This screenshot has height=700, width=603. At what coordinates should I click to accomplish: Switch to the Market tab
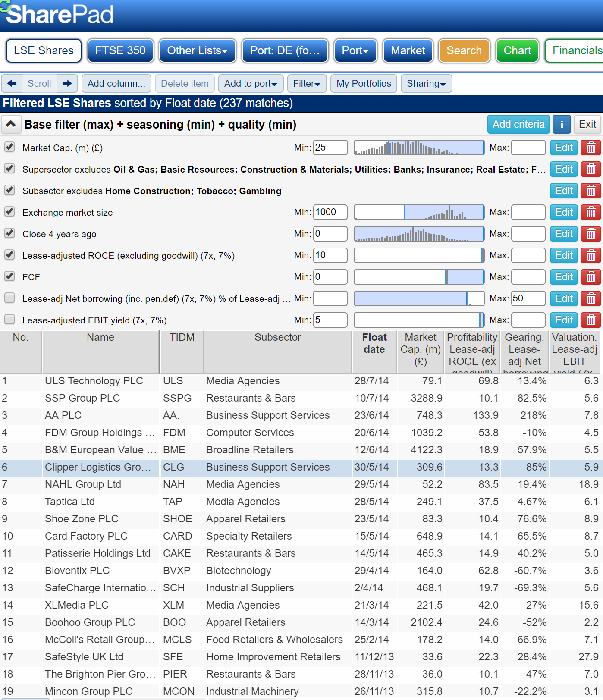[x=408, y=50]
